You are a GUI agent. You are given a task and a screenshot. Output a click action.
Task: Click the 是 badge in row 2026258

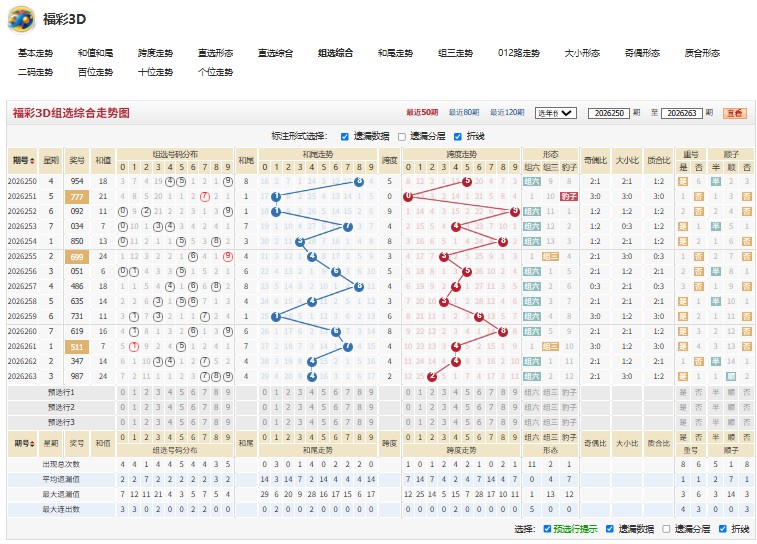click(x=683, y=301)
